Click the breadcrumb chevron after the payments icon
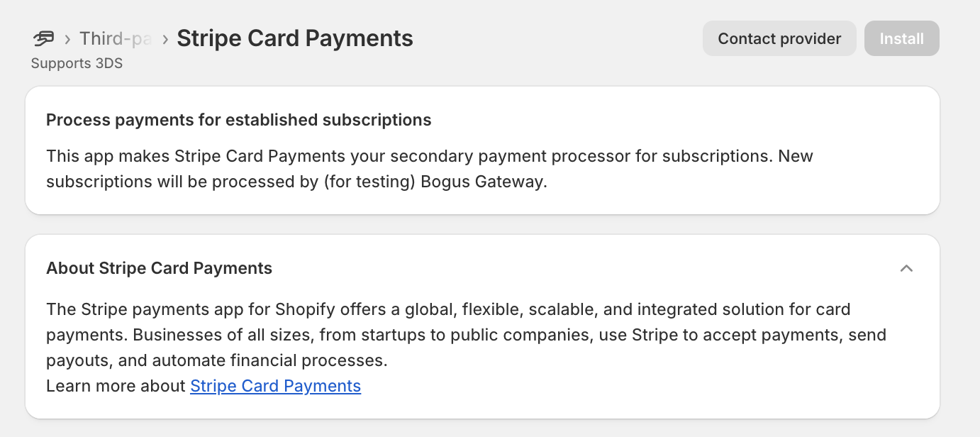The height and width of the screenshot is (437, 980). (x=67, y=39)
